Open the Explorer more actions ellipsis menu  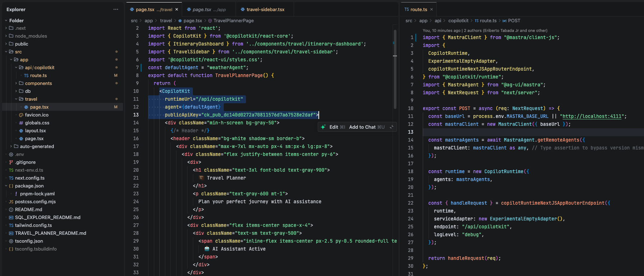coord(115,9)
